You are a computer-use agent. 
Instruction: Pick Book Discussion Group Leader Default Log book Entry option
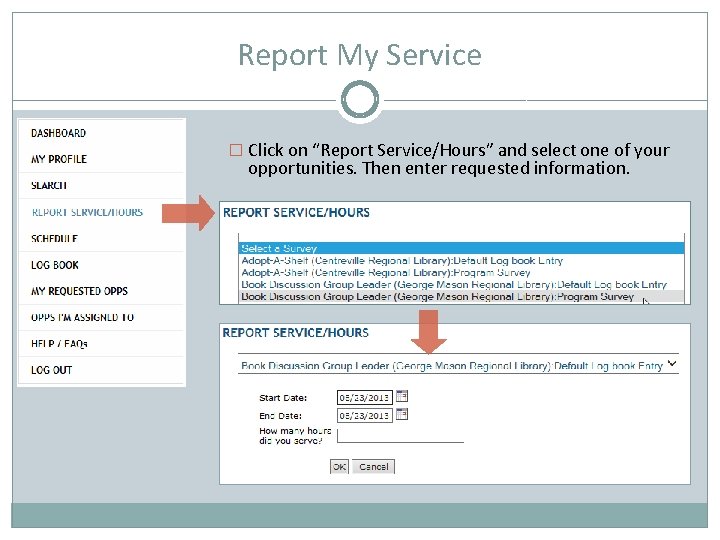[461, 284]
